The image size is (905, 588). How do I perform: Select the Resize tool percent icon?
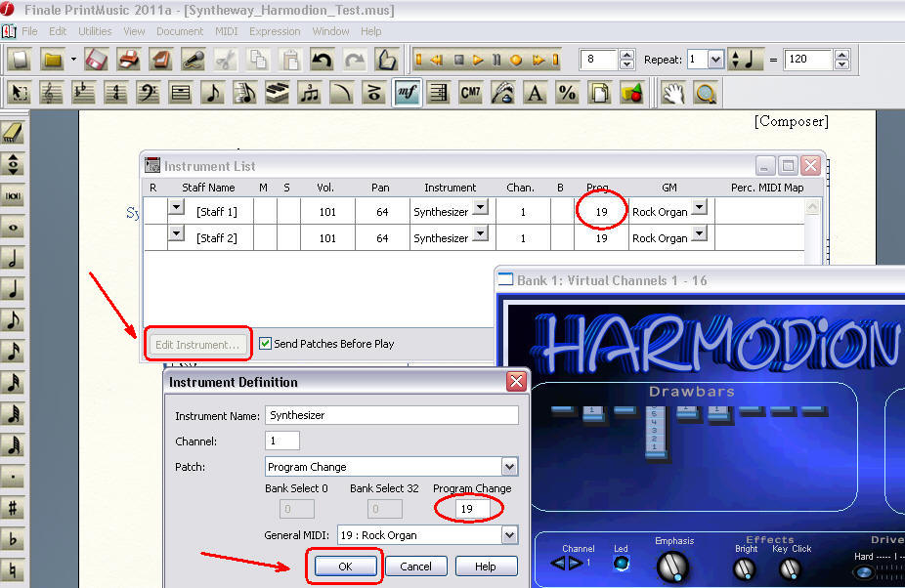(568, 93)
